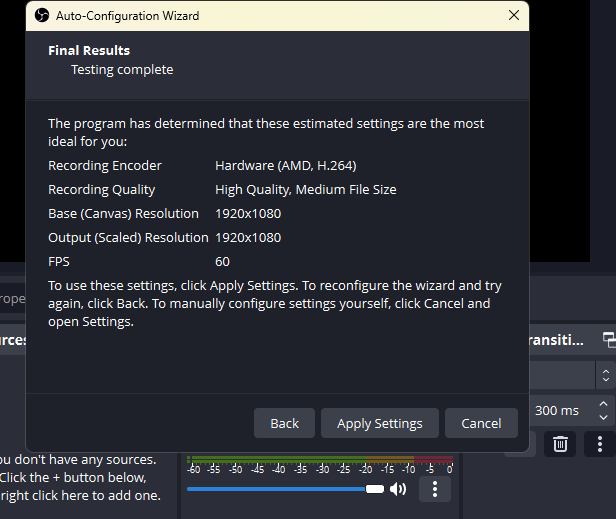The width and height of the screenshot is (616, 519).
Task: Close the Auto-Configuration Wizard dialog
Action: pos(513,15)
